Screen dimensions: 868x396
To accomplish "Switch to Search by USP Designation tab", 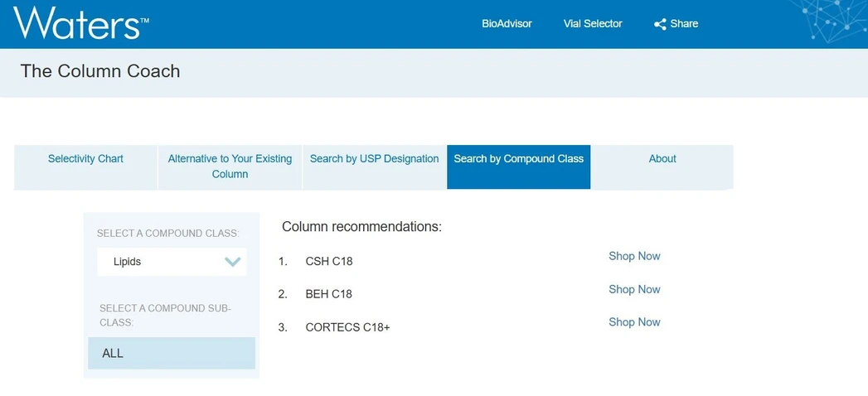I will [374, 167].
